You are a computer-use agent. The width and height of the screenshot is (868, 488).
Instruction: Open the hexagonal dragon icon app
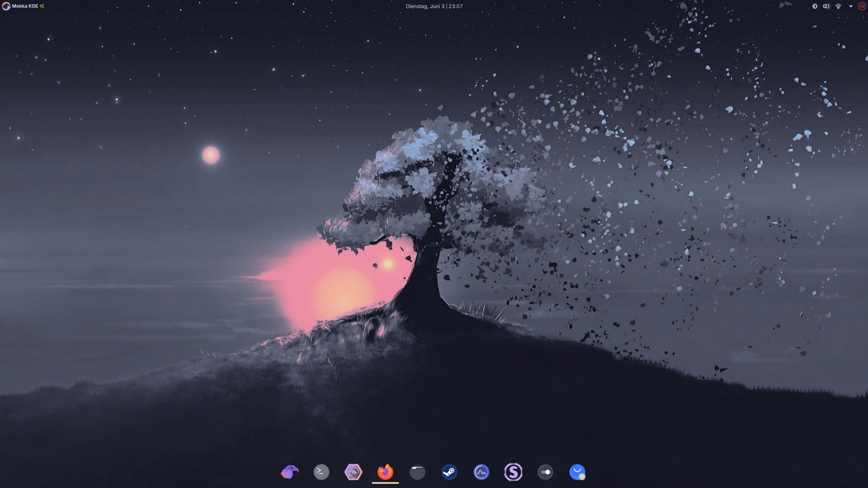pyautogui.click(x=353, y=472)
